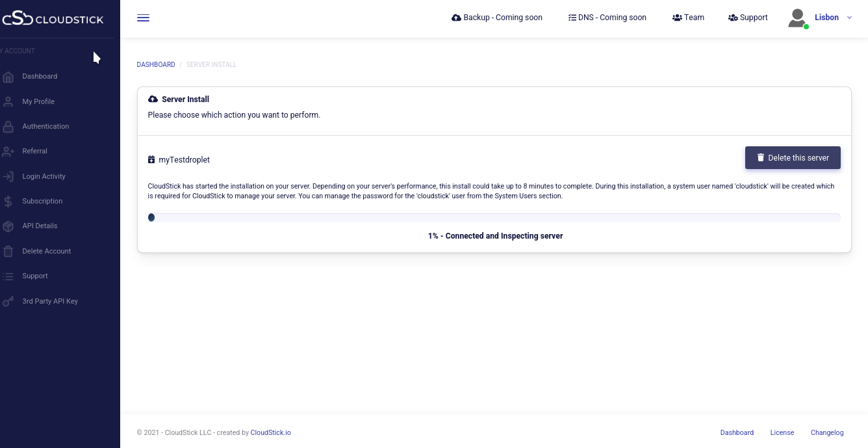Open the Team link in header

coord(688,18)
